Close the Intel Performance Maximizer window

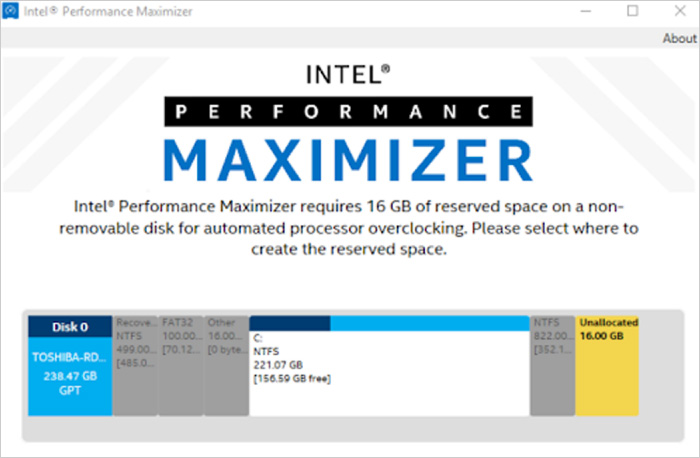pos(677,12)
